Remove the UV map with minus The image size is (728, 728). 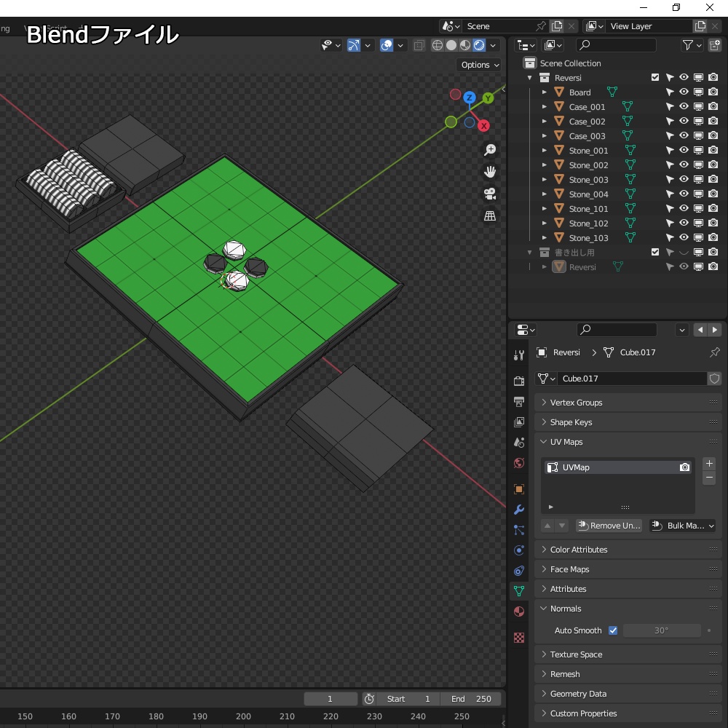coord(709,478)
